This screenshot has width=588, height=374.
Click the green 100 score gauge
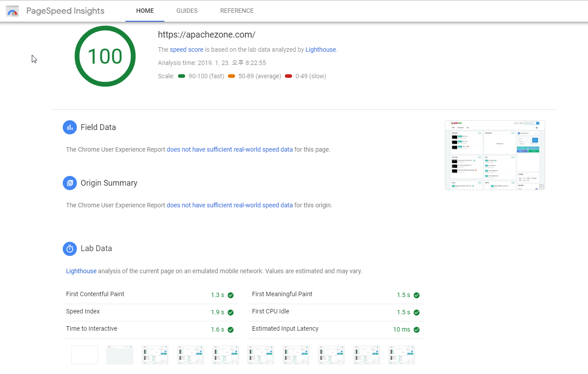105,56
